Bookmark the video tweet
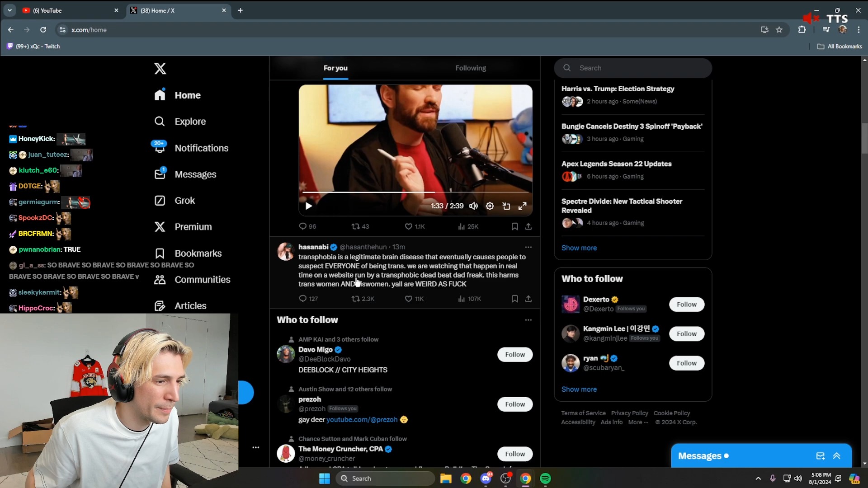 (x=514, y=226)
